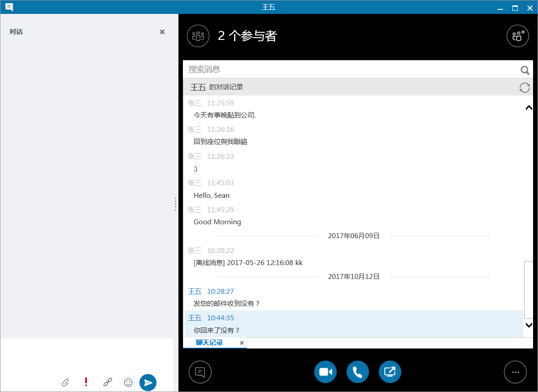Open the participants list icon

pyautogui.click(x=198, y=36)
